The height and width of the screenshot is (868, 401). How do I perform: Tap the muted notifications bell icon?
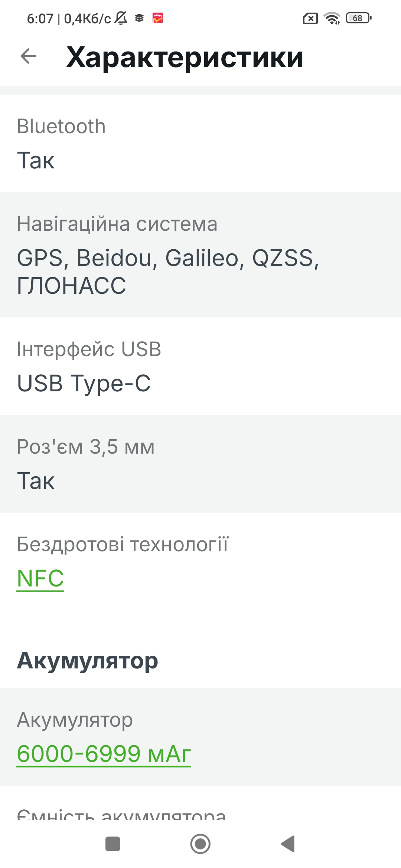[x=121, y=18]
